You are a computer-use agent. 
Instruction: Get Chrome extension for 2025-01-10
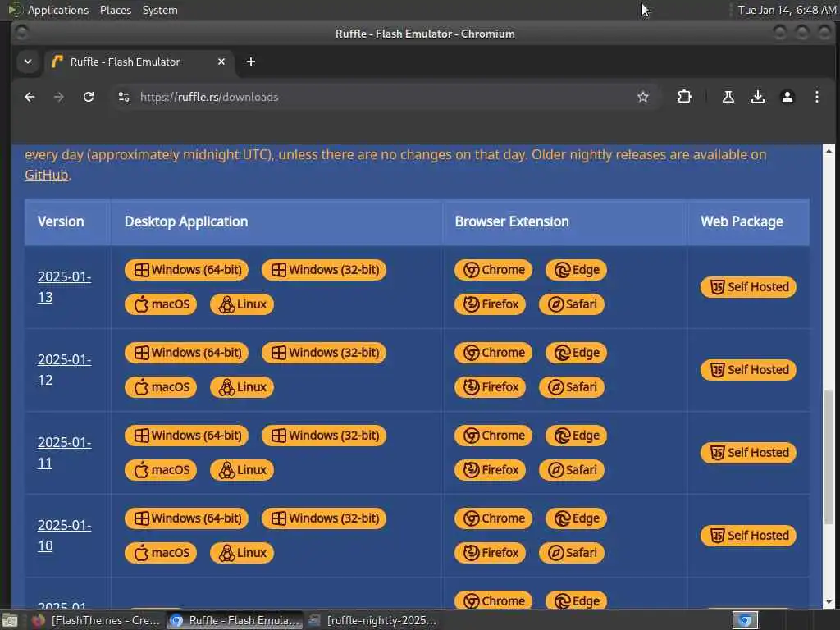[x=493, y=518]
